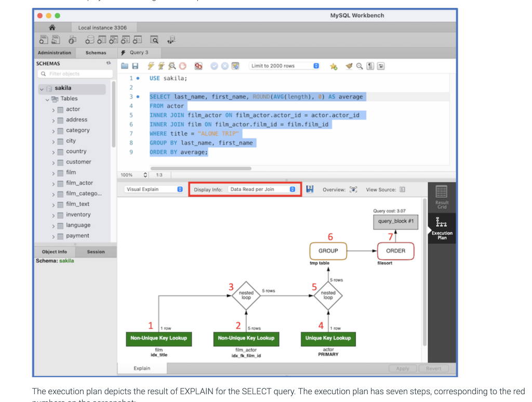Toggle invisible characters display

tap(370, 66)
